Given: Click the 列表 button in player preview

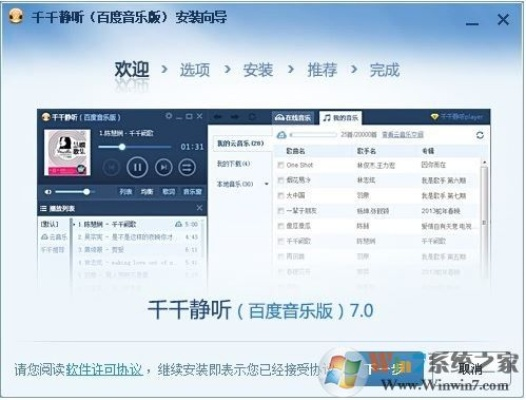Looking at the screenshot, I should click(x=125, y=192).
